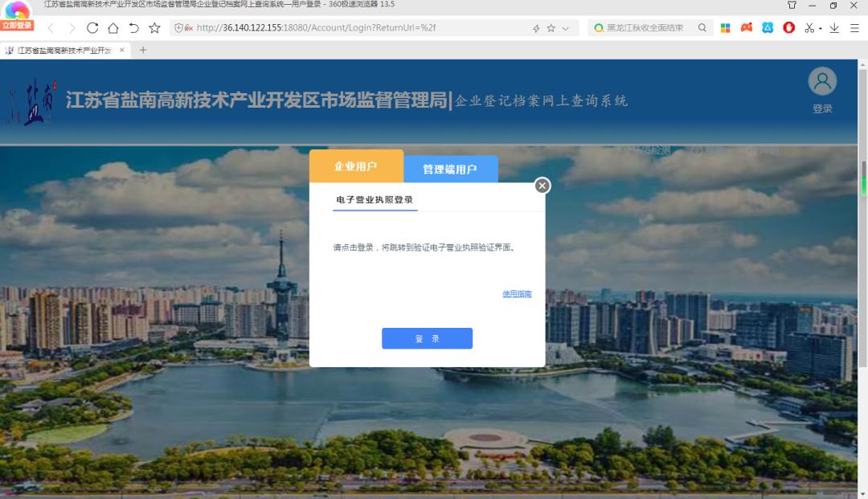Click the undo closed tab icon
The width and height of the screenshot is (868, 499).
click(133, 27)
